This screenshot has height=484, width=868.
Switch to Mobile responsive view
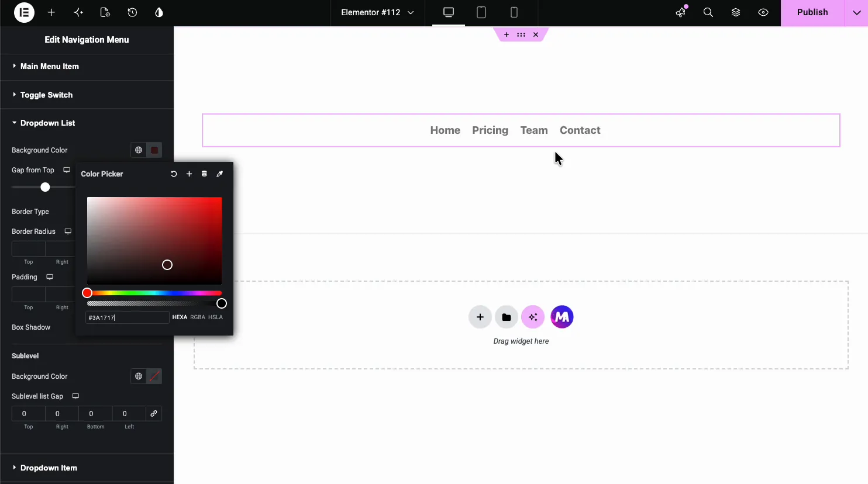coord(514,12)
